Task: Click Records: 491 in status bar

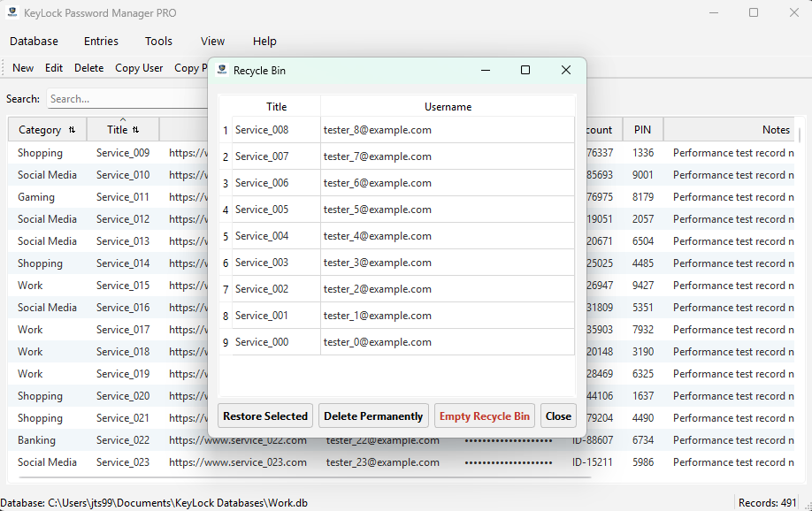Action: (767, 503)
